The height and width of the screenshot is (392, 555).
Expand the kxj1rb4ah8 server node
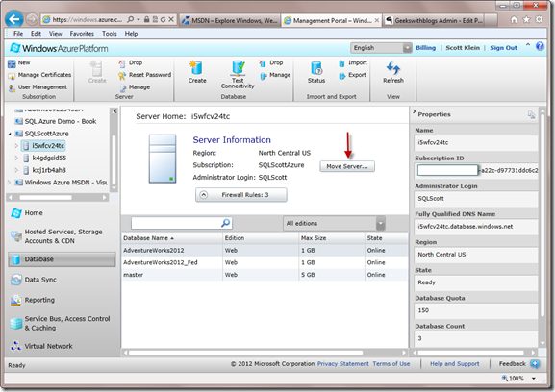[x=16, y=170]
